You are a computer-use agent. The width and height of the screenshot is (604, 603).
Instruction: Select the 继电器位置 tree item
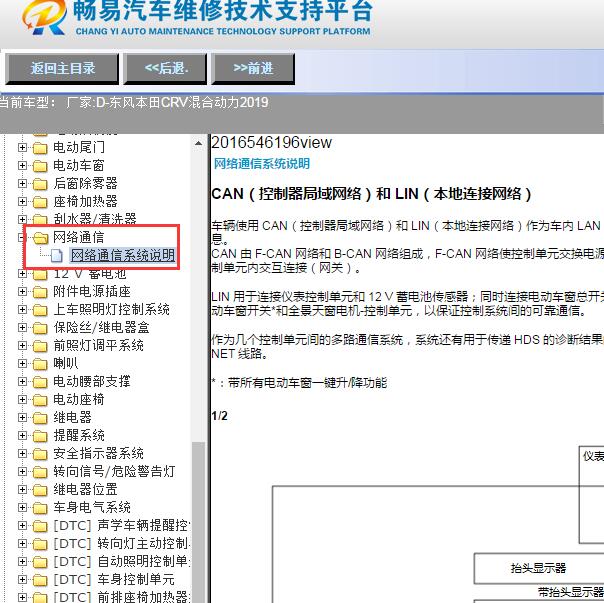click(x=85, y=489)
